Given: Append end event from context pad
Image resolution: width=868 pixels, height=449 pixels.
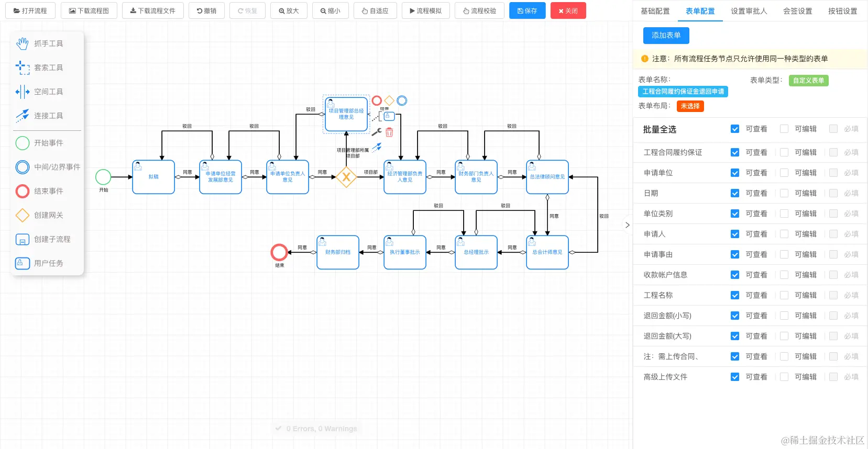Looking at the screenshot, I should (x=377, y=100).
